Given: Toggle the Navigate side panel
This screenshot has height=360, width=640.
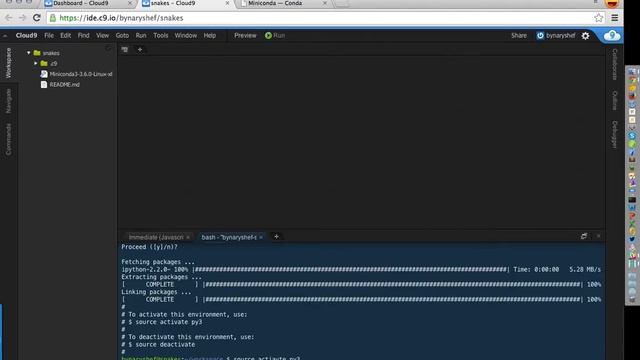Looking at the screenshot, I should [8, 101].
